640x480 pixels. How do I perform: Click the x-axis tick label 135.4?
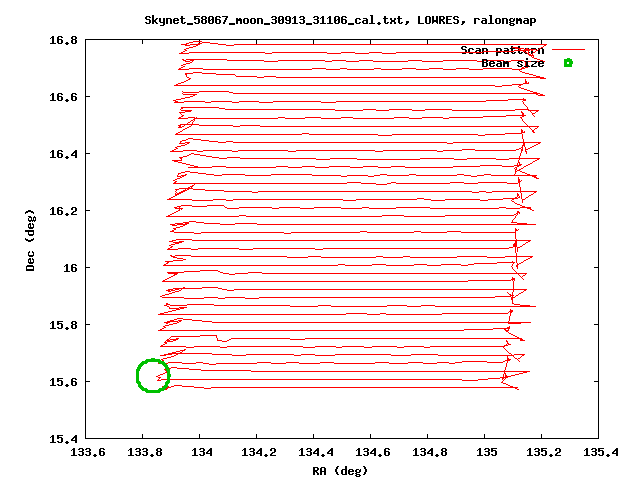(x=601, y=452)
